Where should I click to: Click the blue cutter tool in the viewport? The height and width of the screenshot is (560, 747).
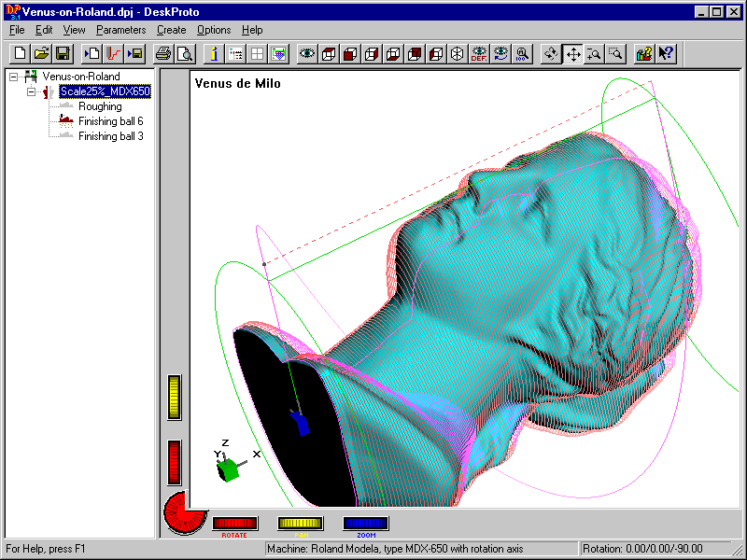[x=300, y=424]
